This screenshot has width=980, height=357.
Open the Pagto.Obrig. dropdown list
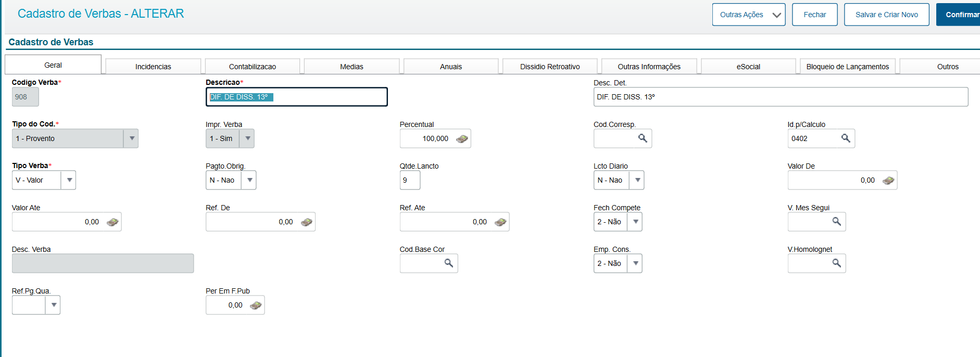pyautogui.click(x=250, y=180)
